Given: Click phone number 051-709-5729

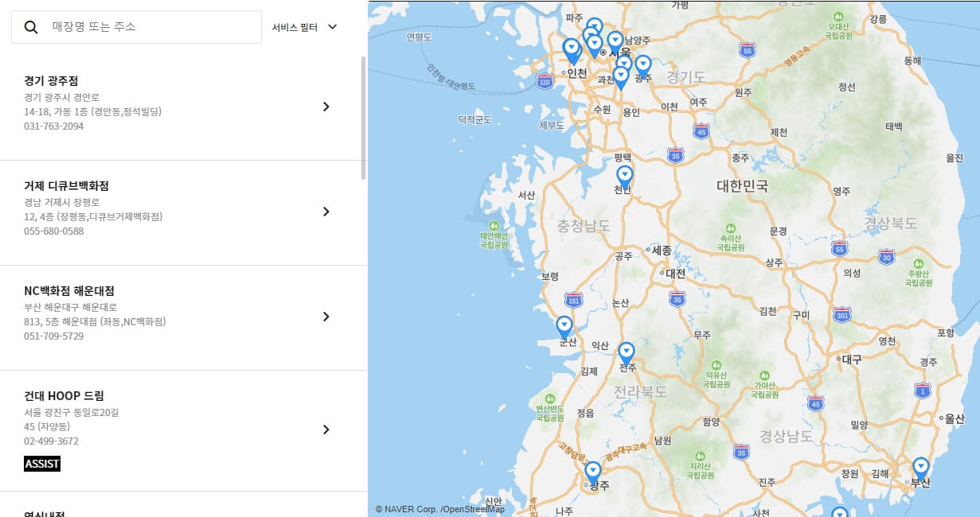Looking at the screenshot, I should pyautogui.click(x=53, y=336).
